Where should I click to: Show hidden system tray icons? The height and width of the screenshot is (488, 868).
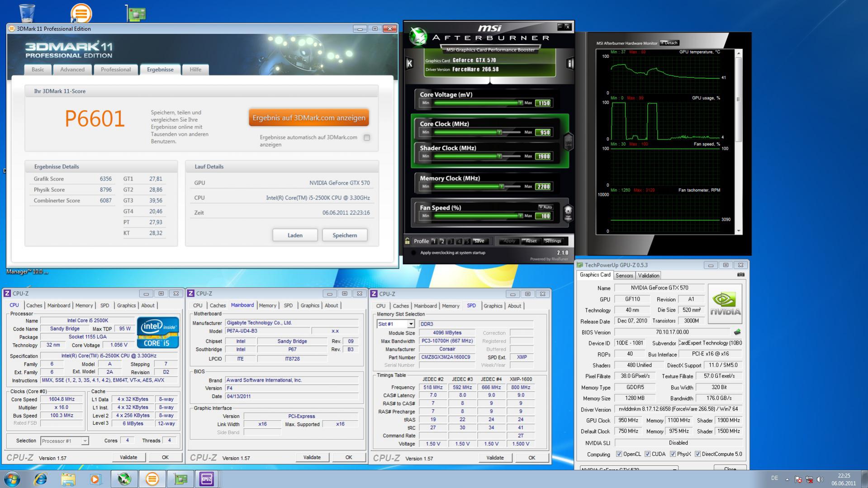[x=787, y=479]
